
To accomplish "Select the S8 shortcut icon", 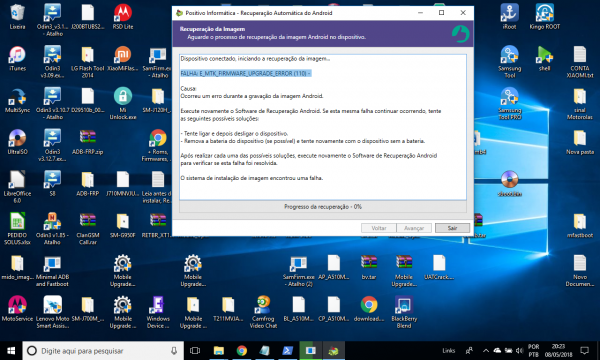I will coord(52,184).
